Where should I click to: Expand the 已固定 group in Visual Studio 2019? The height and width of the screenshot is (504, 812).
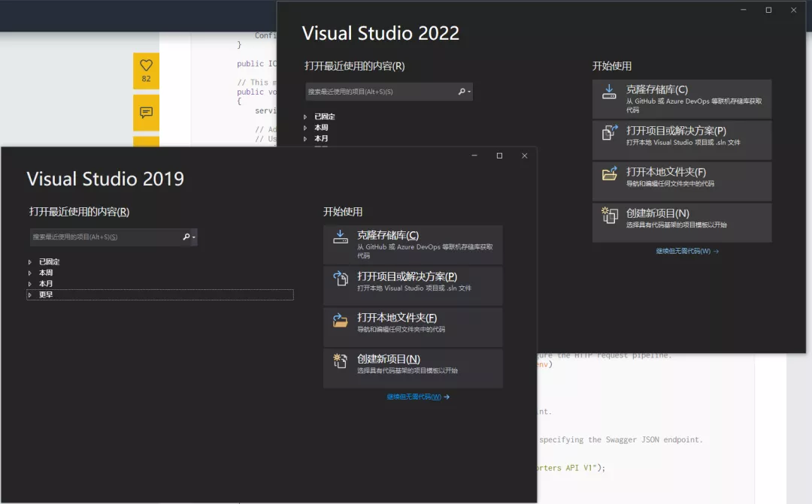[30, 262]
